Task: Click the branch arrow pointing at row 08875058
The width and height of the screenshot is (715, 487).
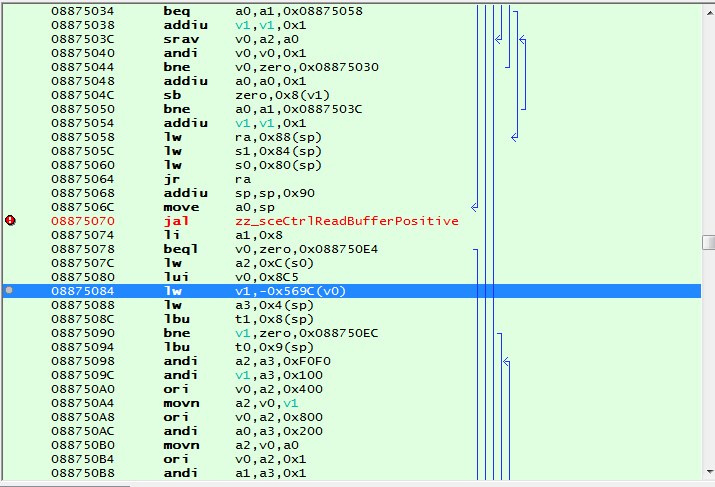Action: click(514, 136)
